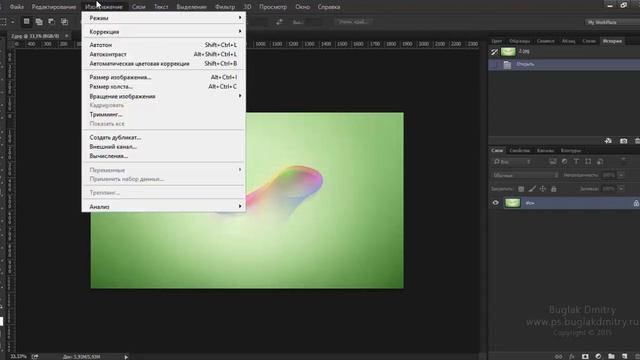Image resolution: width=640 pixels, height=360 pixels.
Task: Open the layer filter kind dropdown
Action: tap(512, 162)
